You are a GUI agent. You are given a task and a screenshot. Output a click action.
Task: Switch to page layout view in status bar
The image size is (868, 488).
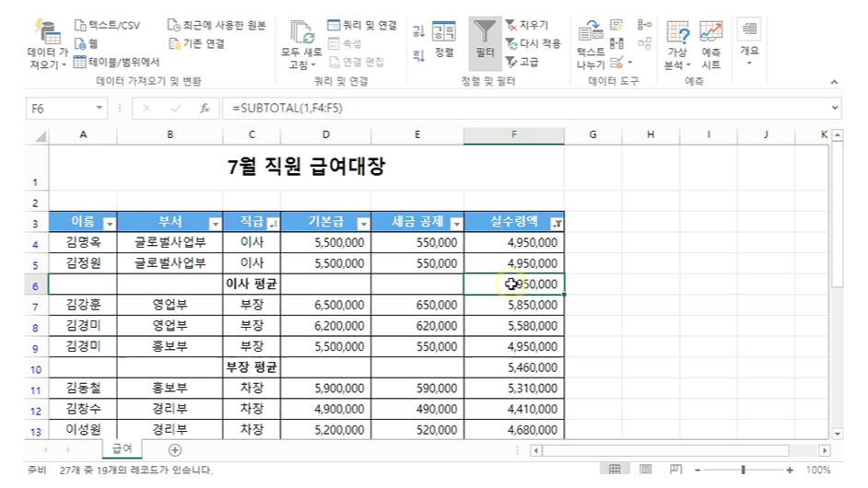click(645, 470)
